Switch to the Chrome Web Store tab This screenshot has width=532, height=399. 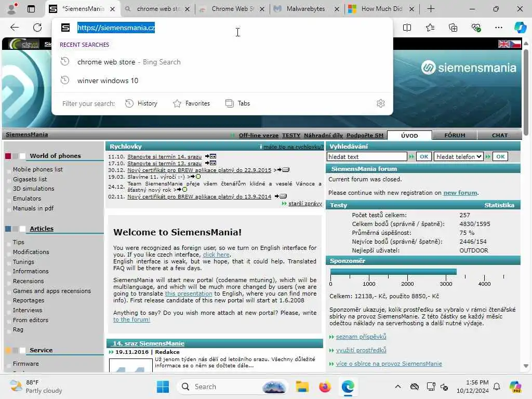(x=232, y=9)
